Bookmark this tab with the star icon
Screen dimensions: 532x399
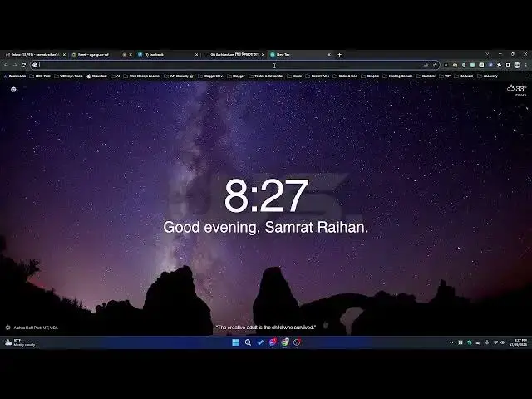pos(435,65)
